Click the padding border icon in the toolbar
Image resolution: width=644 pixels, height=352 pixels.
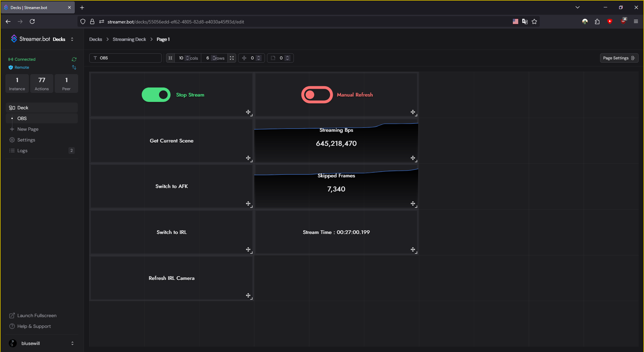click(x=273, y=58)
